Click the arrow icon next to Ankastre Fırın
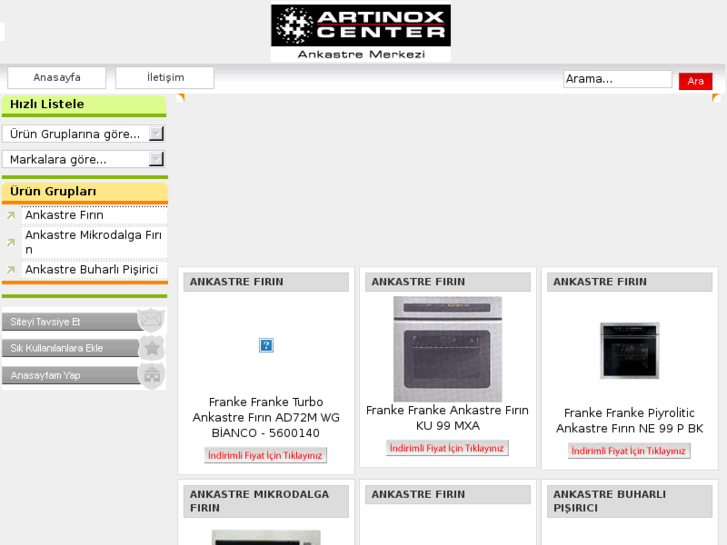Screen dimensions: 727x545 11,215
